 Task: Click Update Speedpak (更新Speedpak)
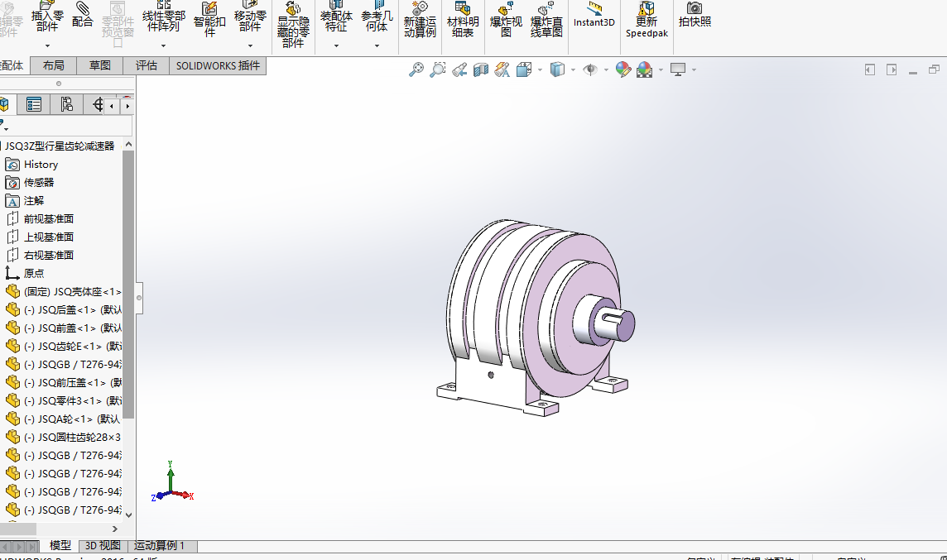tap(647, 19)
